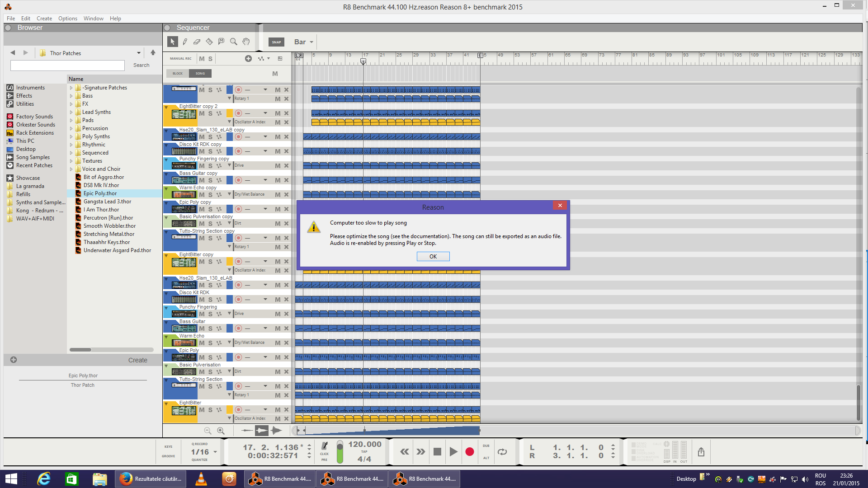Select the Razor tool

(209, 42)
